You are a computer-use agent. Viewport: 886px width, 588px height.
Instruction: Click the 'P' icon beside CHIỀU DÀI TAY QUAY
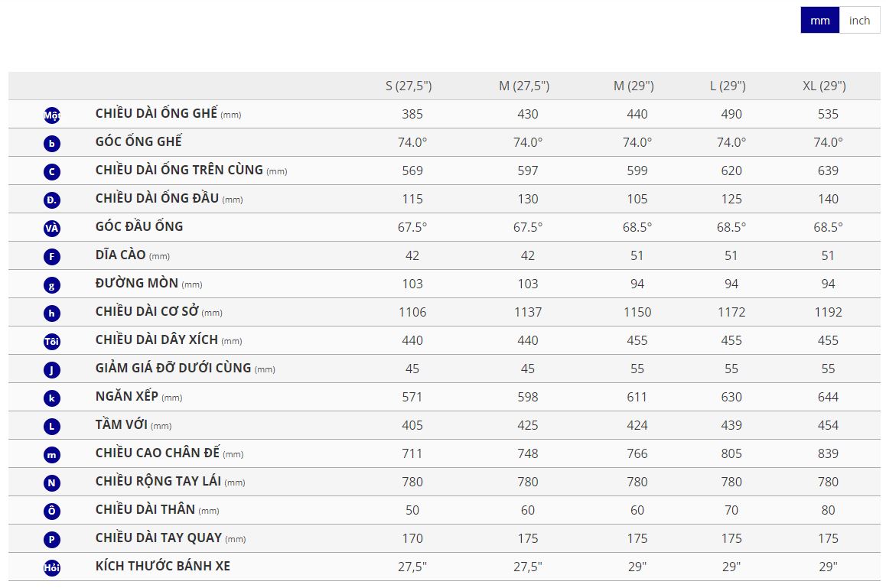pos(52,540)
